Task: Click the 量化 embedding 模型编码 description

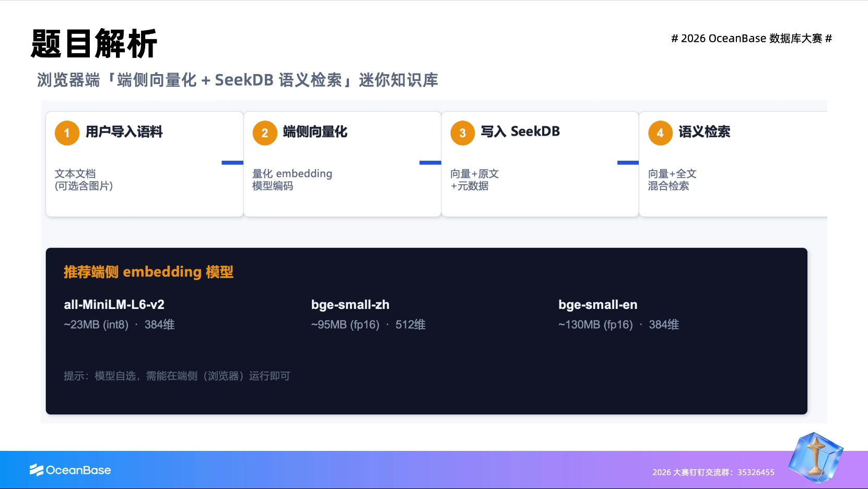Action: (x=292, y=180)
